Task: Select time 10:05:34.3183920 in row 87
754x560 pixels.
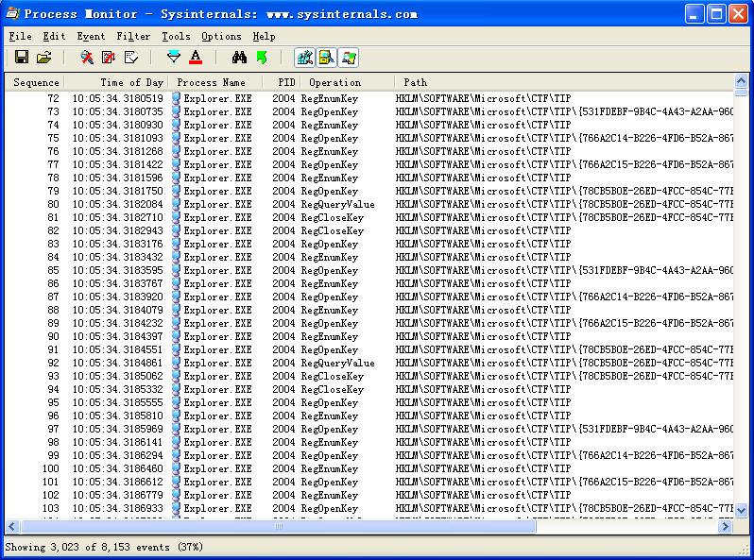Action: [117, 297]
